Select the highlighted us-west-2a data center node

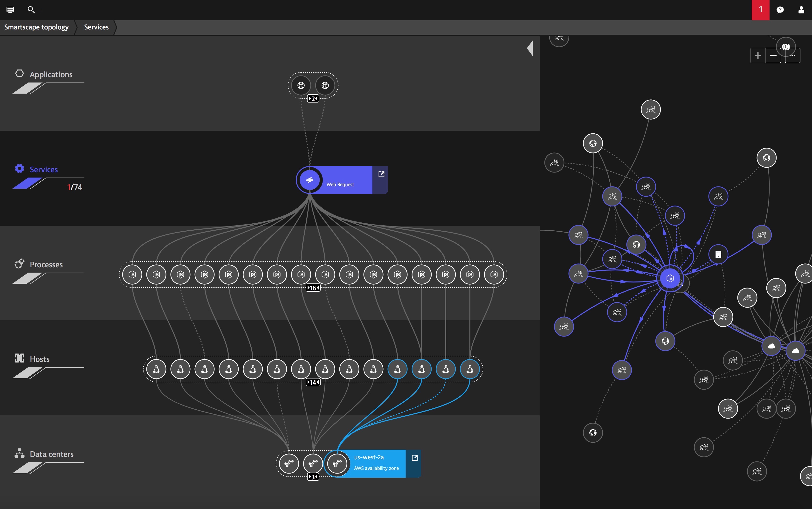[337, 464]
